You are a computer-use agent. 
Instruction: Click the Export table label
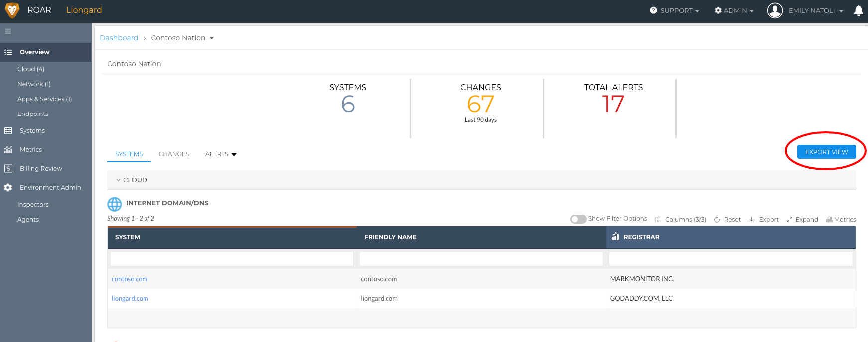(769, 220)
